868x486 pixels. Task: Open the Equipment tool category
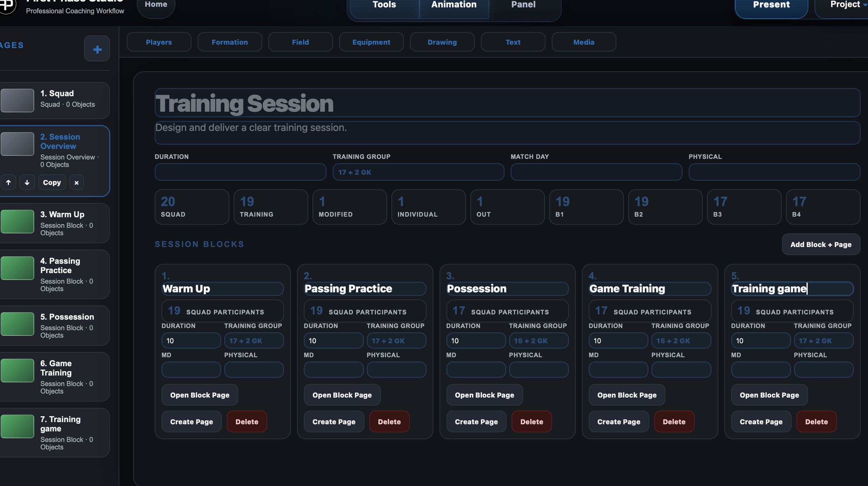(371, 42)
